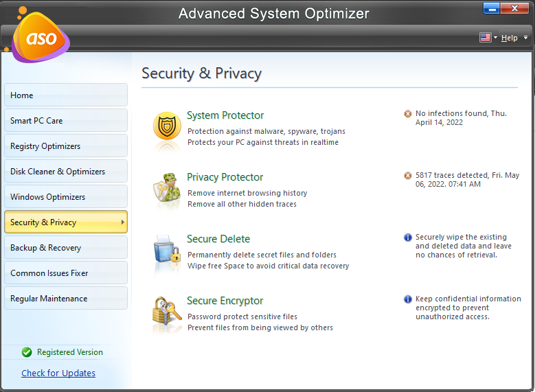Minimize the Advanced System Optimizer window
The image size is (535, 392).
(x=492, y=9)
